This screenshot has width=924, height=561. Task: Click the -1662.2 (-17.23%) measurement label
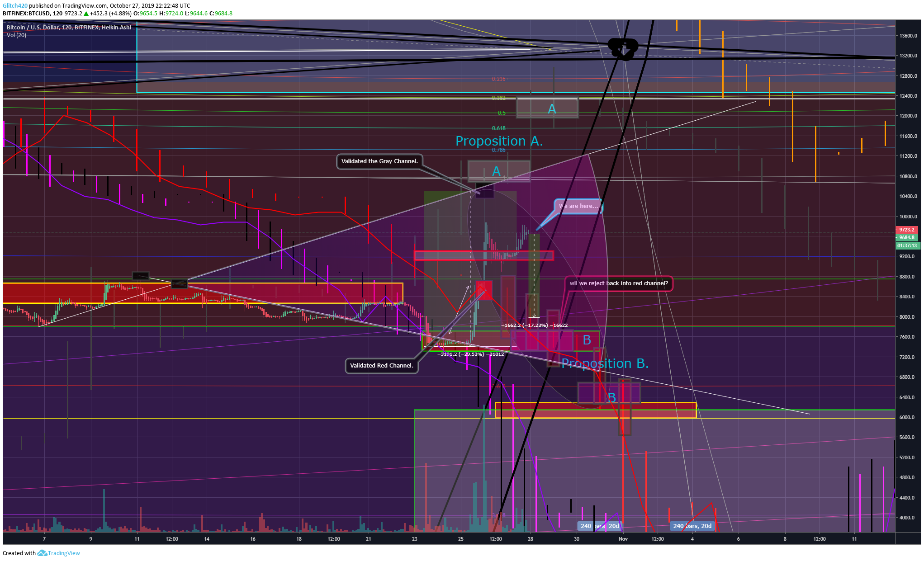(x=534, y=325)
